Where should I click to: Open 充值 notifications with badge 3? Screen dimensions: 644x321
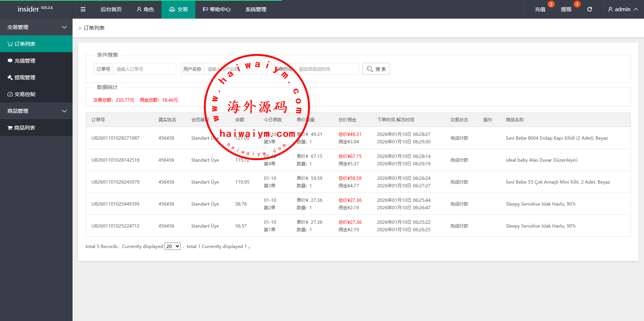tap(540, 9)
